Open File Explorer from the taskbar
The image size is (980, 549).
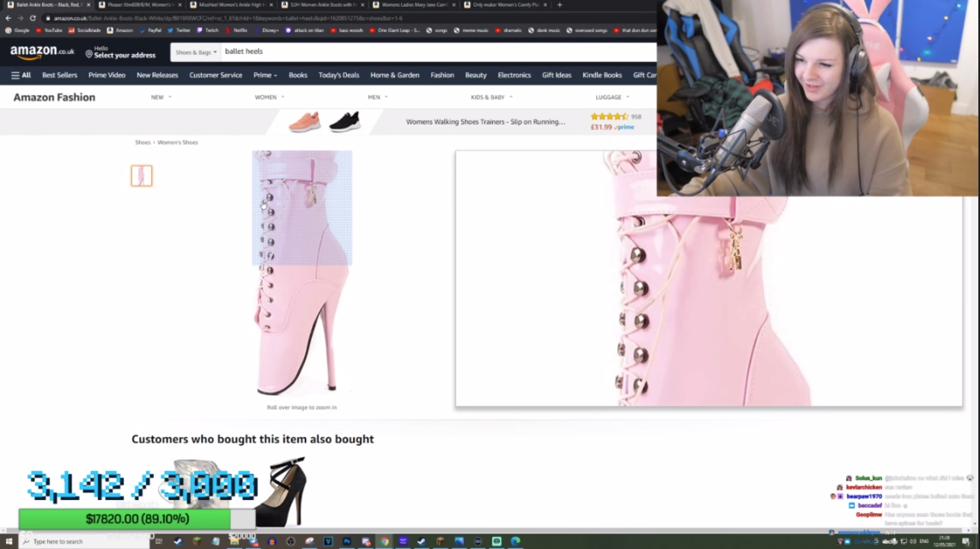point(234,541)
